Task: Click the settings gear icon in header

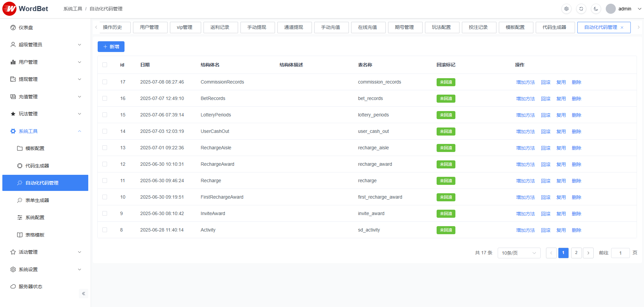Action: click(x=566, y=9)
